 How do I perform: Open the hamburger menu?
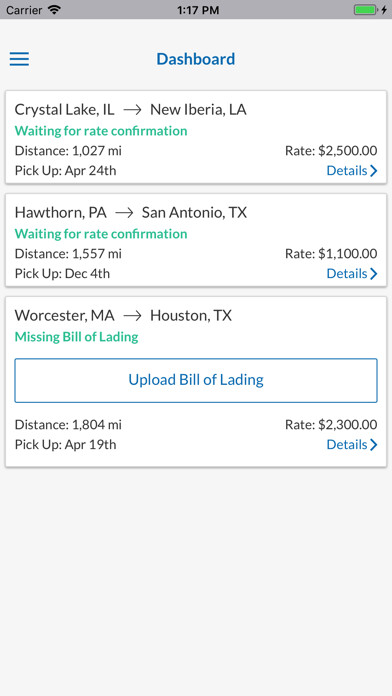[x=19, y=59]
